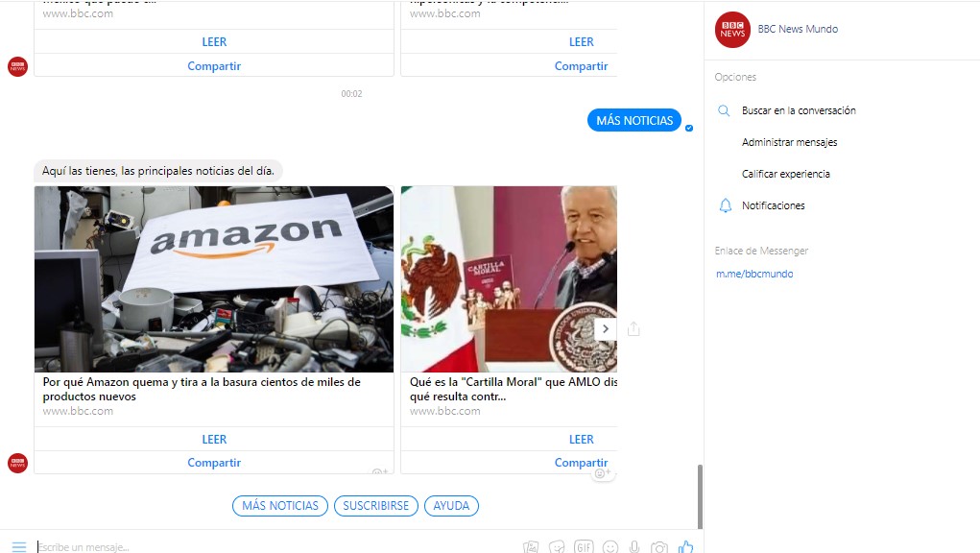Click the chat vertical scrollbar
The image size is (980, 553).
(700, 496)
